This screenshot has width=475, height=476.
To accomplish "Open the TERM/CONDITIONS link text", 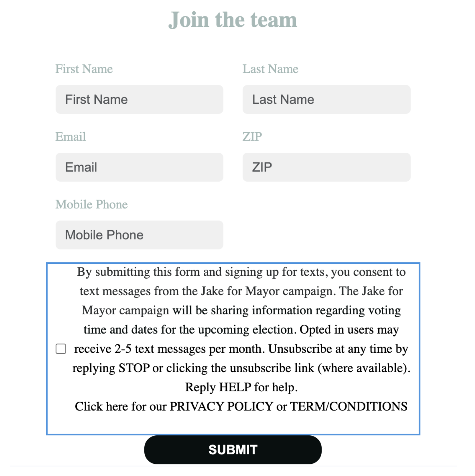I will tap(349, 406).
